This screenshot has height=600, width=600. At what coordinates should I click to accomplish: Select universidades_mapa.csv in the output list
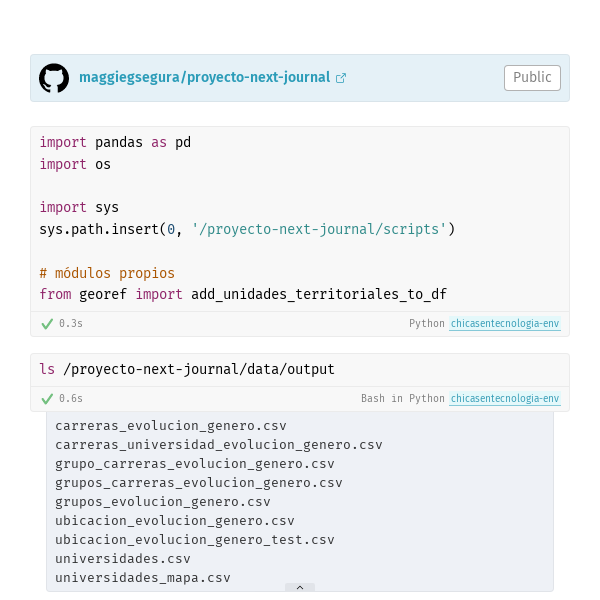coord(143,578)
